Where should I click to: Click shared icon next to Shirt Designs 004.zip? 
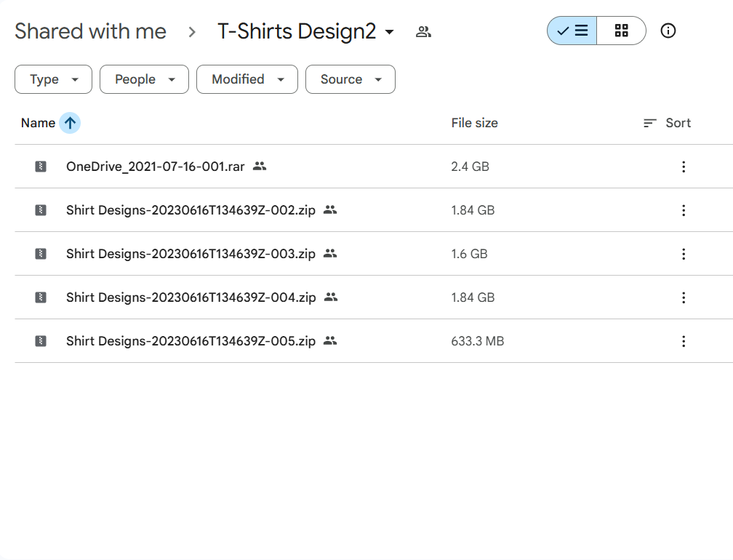click(x=330, y=297)
